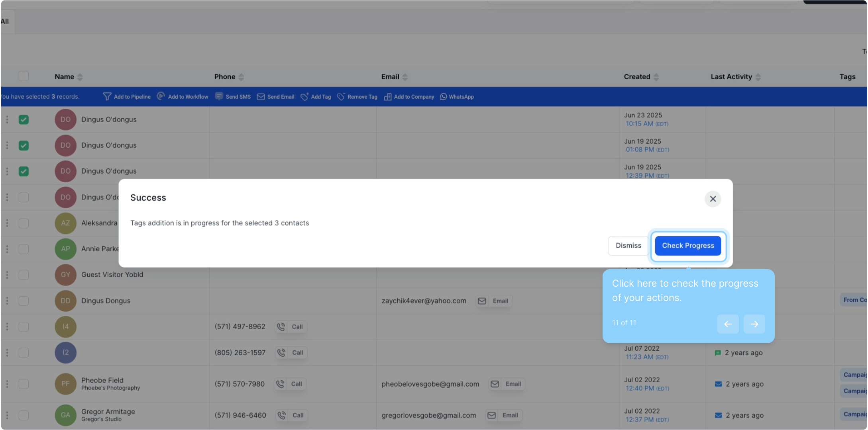Click the Check Progress button
Screen dimensions: 868x430
tap(688, 246)
